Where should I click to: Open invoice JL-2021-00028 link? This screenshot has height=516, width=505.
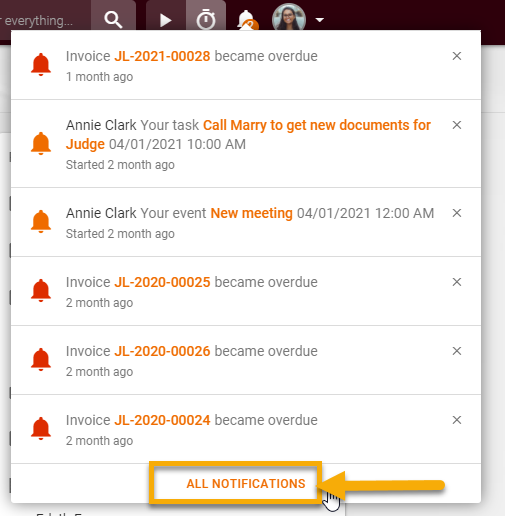(162, 56)
